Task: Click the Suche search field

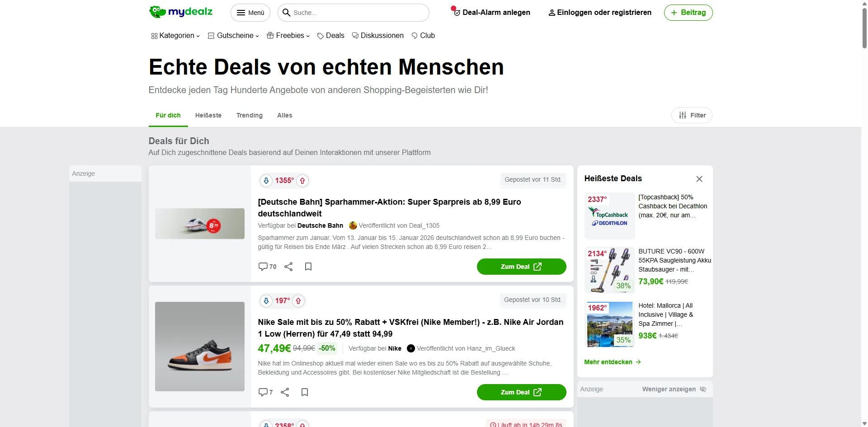Action: [354, 13]
